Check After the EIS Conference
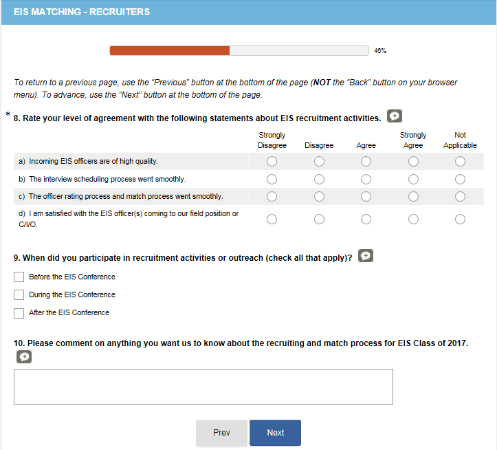The height and width of the screenshot is (450, 497). [19, 313]
